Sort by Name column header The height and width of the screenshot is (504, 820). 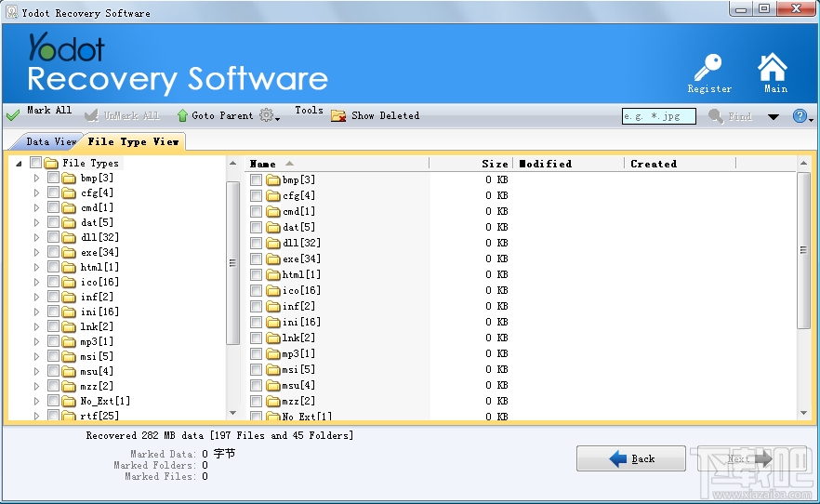(337, 164)
